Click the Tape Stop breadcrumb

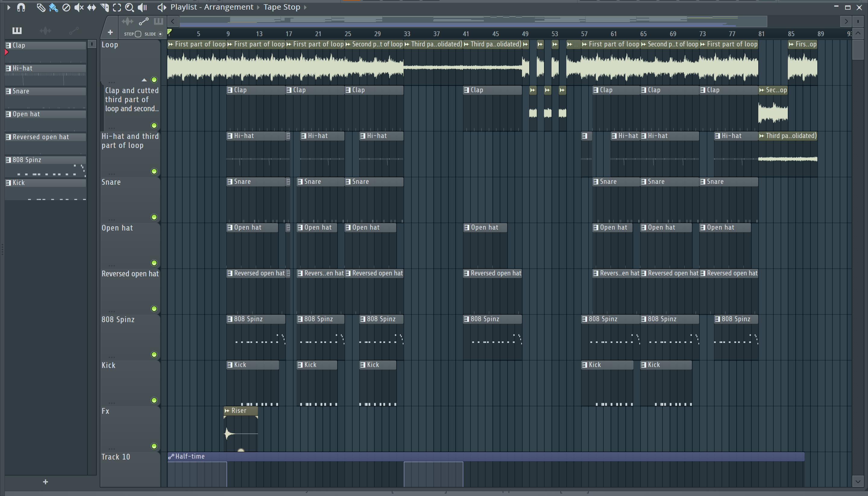[x=282, y=7]
